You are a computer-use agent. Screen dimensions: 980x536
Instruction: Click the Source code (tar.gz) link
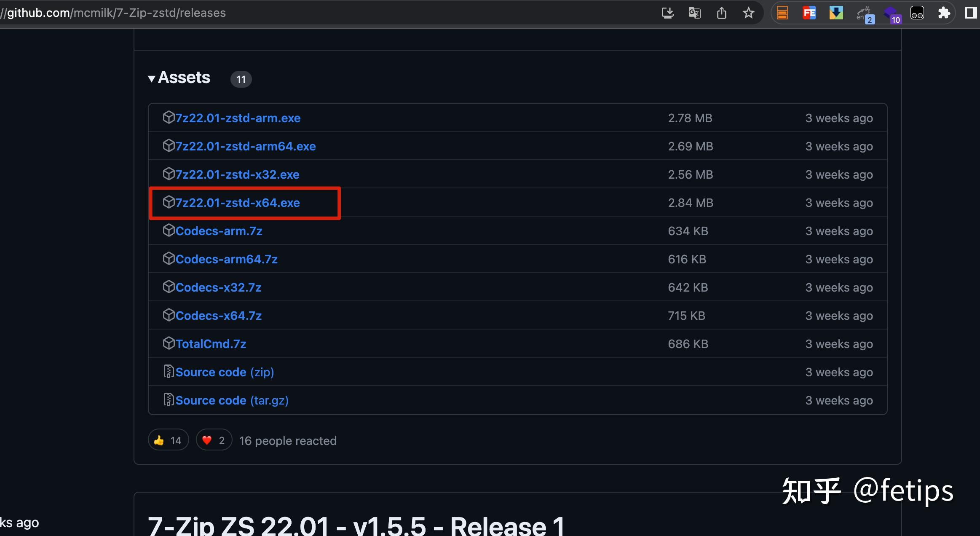(232, 401)
